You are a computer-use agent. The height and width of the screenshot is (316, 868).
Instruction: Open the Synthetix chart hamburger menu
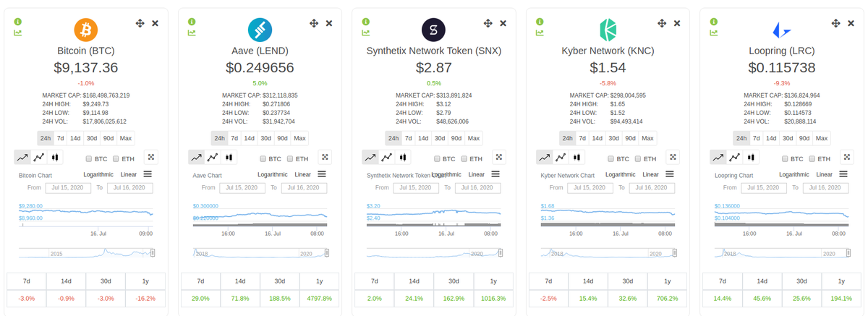[x=495, y=174]
